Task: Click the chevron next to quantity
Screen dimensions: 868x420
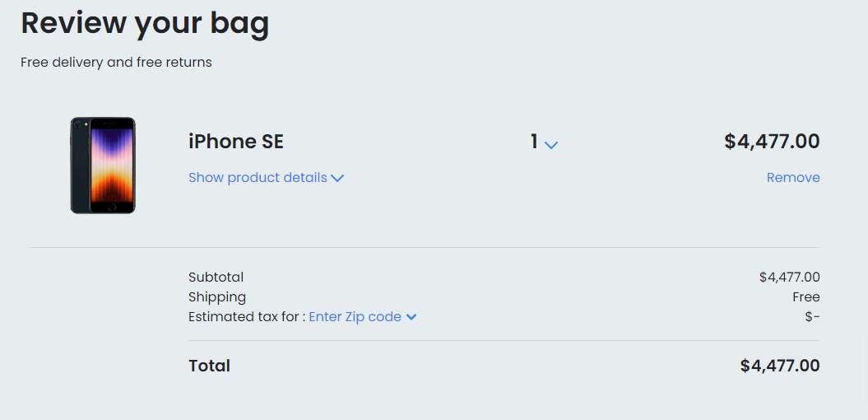Action: tap(551, 144)
